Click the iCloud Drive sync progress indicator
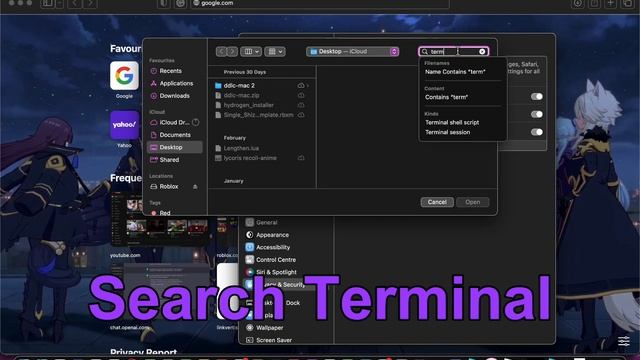This screenshot has width=640, height=360. [196, 122]
